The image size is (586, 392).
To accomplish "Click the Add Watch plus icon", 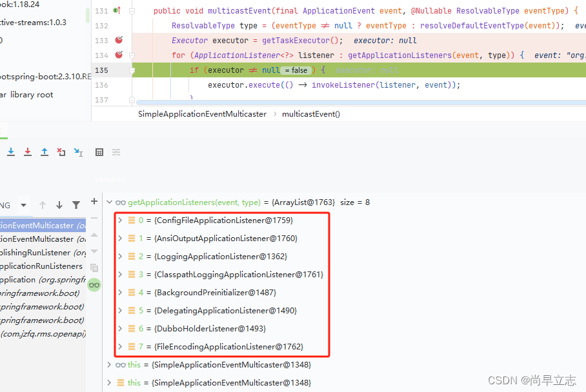I will (x=94, y=201).
